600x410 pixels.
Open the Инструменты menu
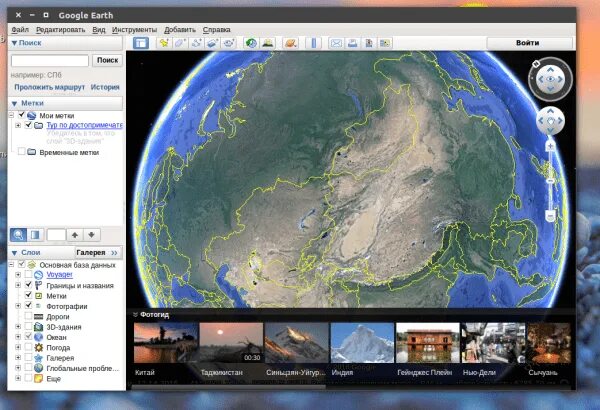pos(134,29)
